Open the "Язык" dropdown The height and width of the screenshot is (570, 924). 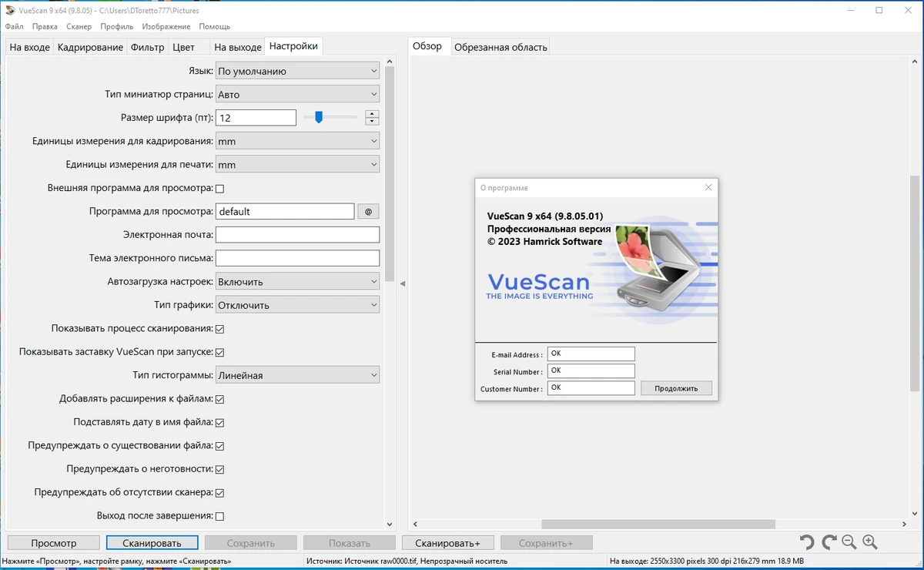click(x=297, y=71)
